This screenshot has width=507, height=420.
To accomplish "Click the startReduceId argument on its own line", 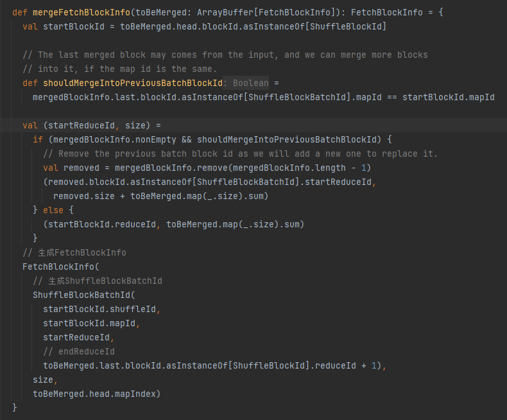I will coord(76,337).
